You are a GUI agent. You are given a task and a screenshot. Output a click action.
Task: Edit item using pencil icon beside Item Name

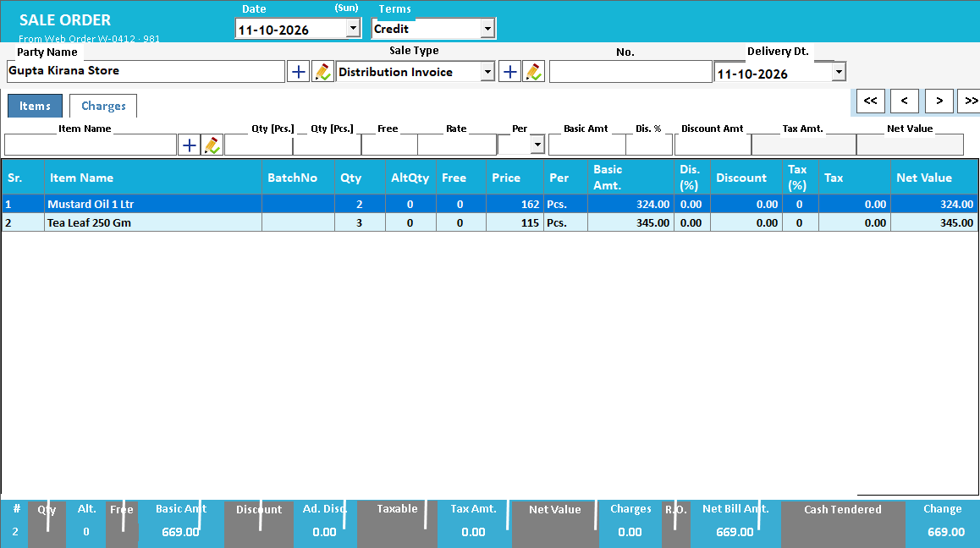click(x=212, y=145)
